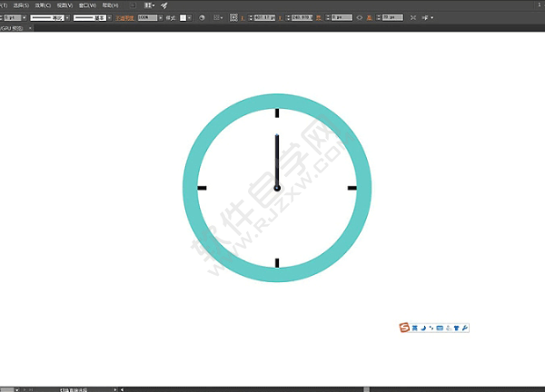Click the Sogou moon icon

[x=423, y=328]
